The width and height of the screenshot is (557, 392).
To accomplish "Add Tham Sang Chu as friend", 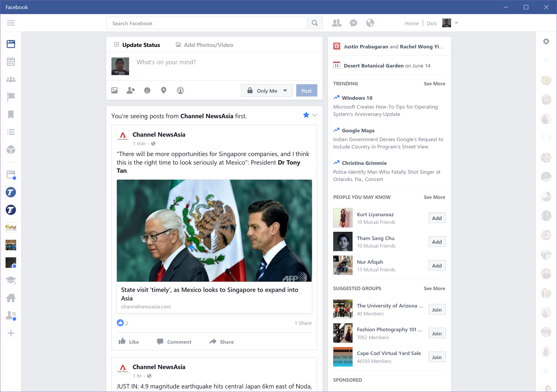I will click(437, 242).
